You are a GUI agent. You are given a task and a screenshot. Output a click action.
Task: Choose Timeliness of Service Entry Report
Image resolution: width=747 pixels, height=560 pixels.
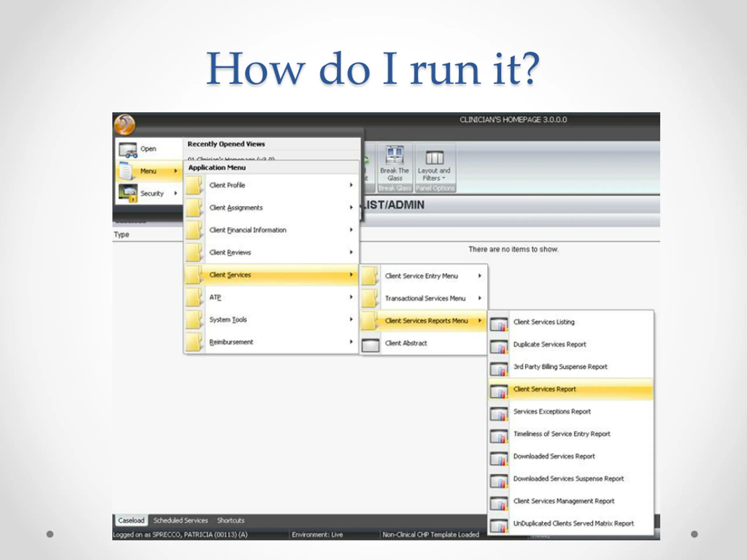562,434
